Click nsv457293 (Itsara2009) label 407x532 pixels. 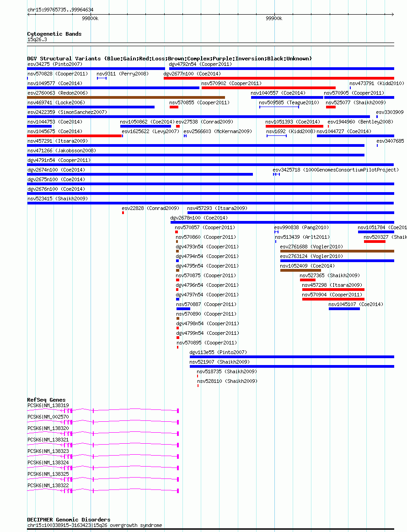click(217, 208)
